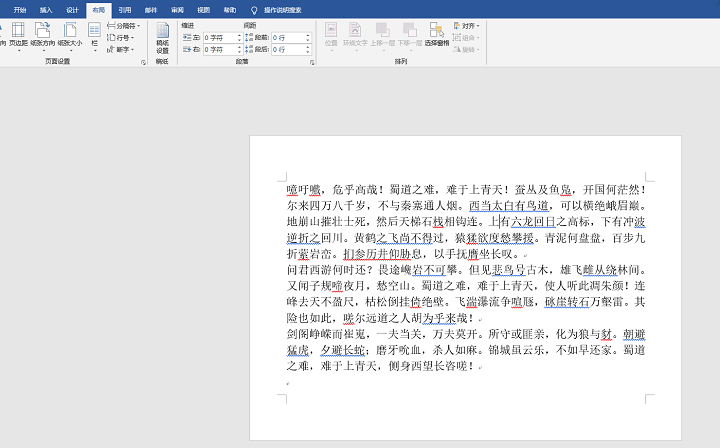Viewport: 720px width, 448px height.
Task: Switch to the 审阅 review tab
Action: (177, 10)
